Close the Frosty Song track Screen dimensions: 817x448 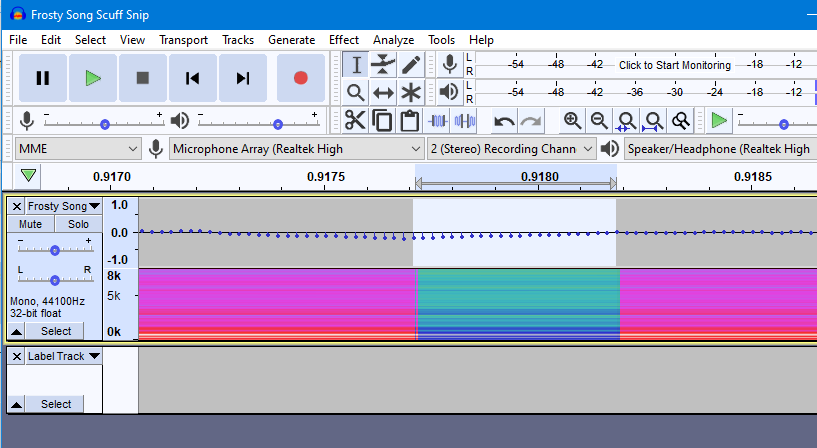tap(17, 206)
